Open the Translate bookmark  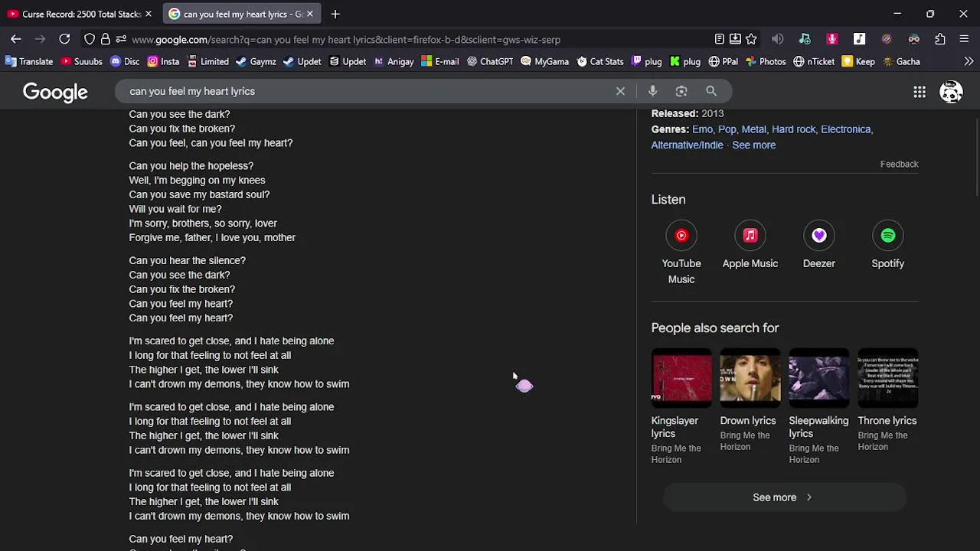coord(29,61)
